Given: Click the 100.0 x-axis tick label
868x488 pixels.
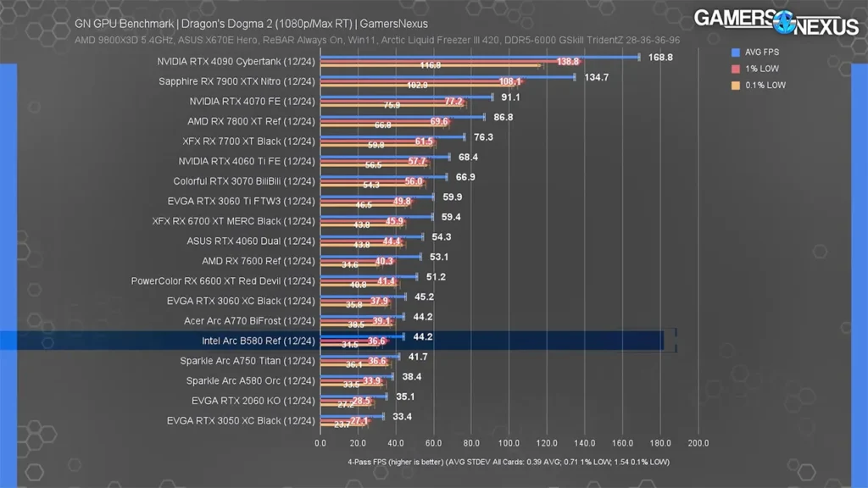Looking at the screenshot, I should pyautogui.click(x=509, y=443).
